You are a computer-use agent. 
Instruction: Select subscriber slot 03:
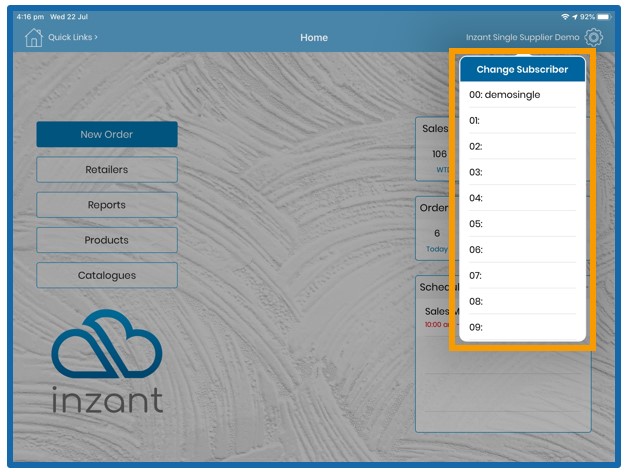[522, 172]
